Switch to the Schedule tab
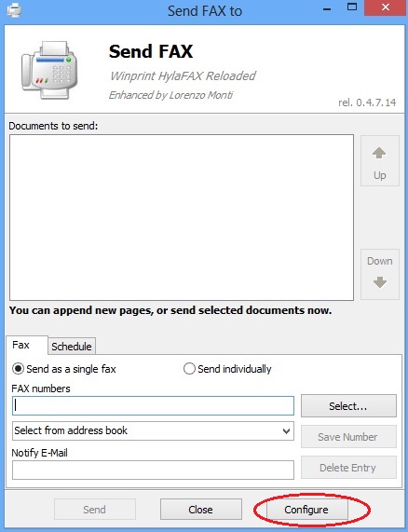Image resolution: width=408 pixels, height=532 pixels. (x=72, y=347)
